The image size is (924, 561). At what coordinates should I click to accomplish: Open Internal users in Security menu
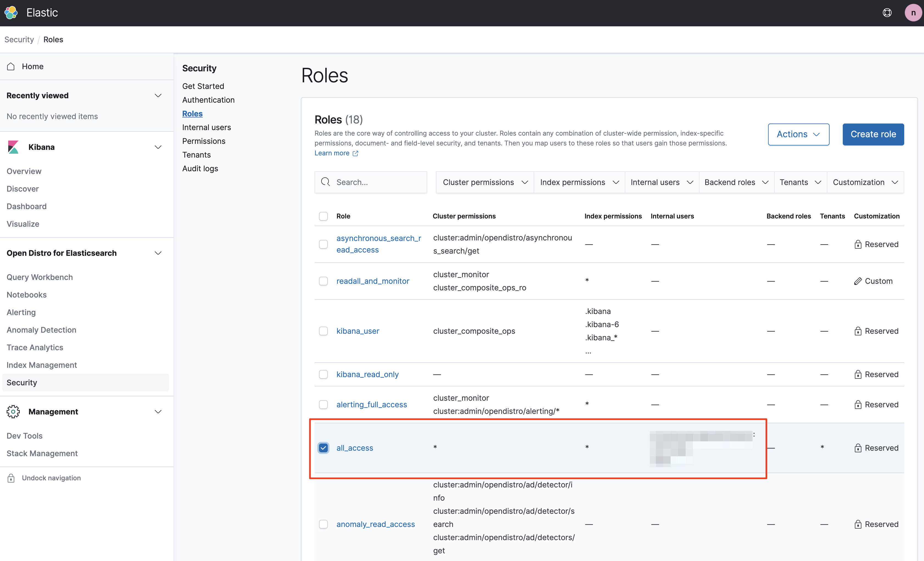tap(206, 128)
